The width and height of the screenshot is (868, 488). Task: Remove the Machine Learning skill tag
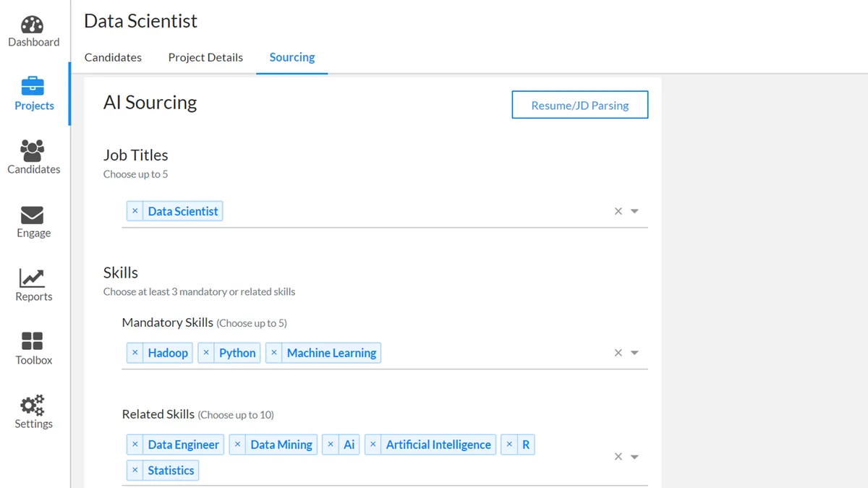tap(274, 353)
